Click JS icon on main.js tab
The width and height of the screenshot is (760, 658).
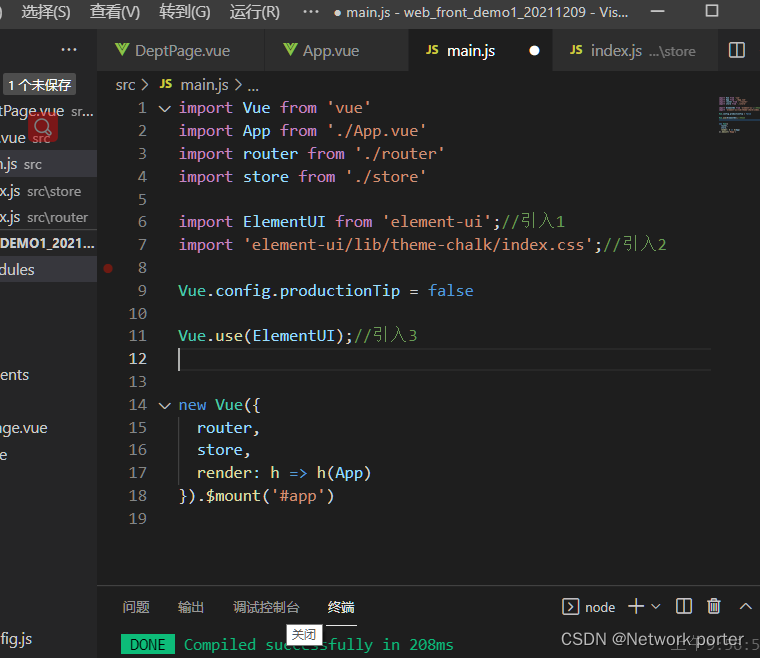pos(432,50)
